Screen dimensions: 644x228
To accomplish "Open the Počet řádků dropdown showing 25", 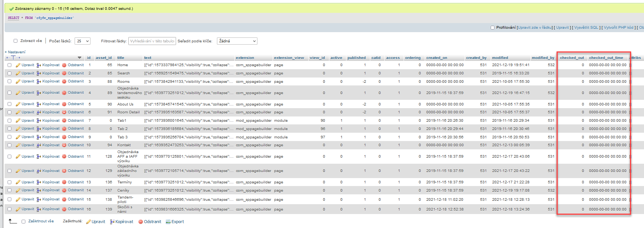I will tap(83, 41).
